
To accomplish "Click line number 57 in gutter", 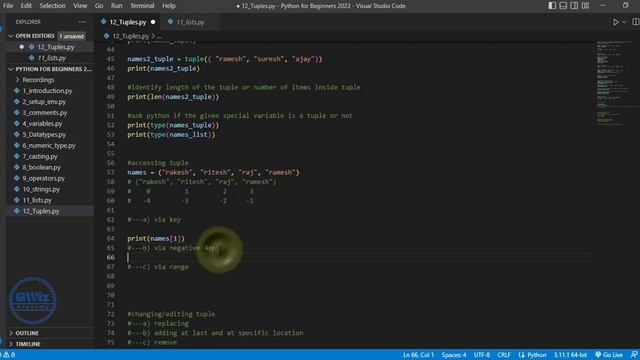I will click(111, 172).
